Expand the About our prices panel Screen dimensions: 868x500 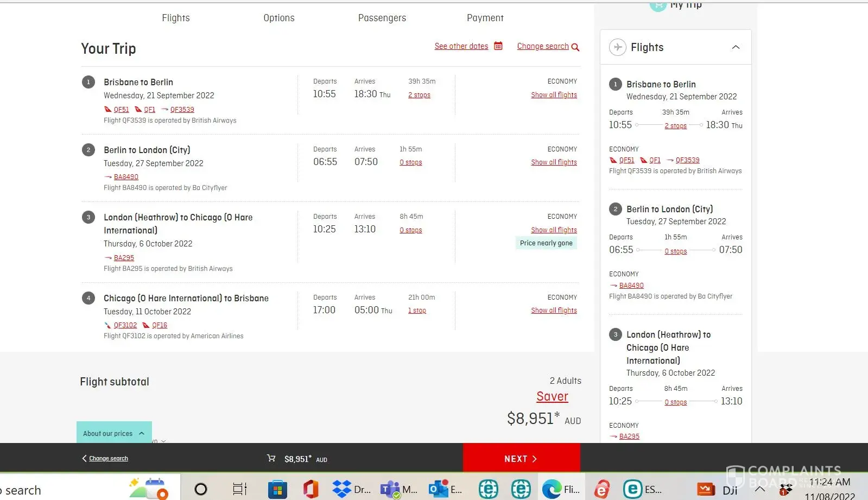click(x=114, y=433)
